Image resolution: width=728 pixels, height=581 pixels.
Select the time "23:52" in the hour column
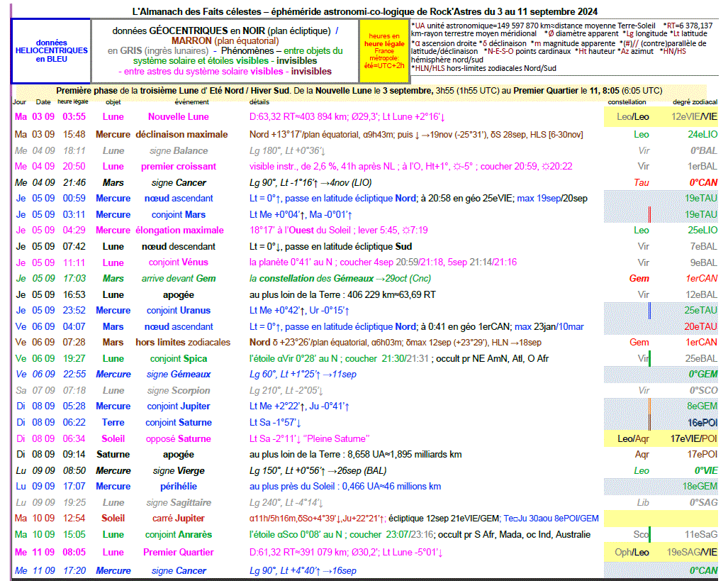point(74,311)
